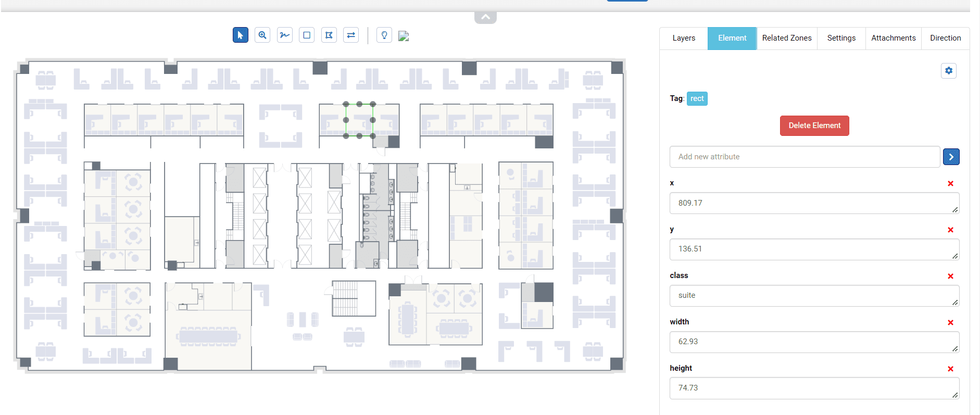This screenshot has height=415, width=980.
Task: Switch to the Layers tab
Action: [684, 38]
